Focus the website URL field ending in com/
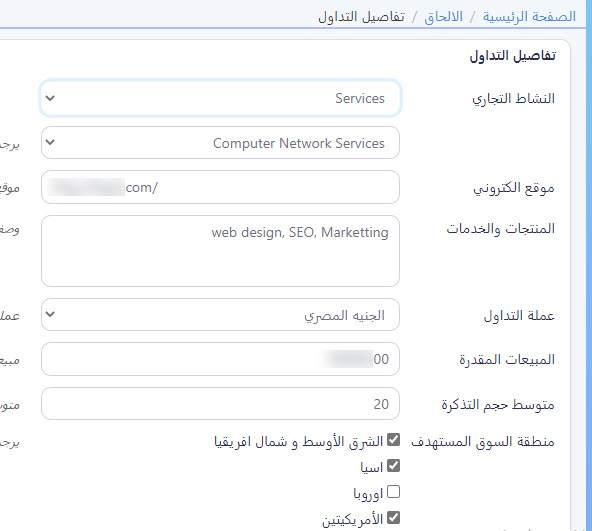Image resolution: width=592 pixels, height=531 pixels. pyautogui.click(x=220, y=187)
